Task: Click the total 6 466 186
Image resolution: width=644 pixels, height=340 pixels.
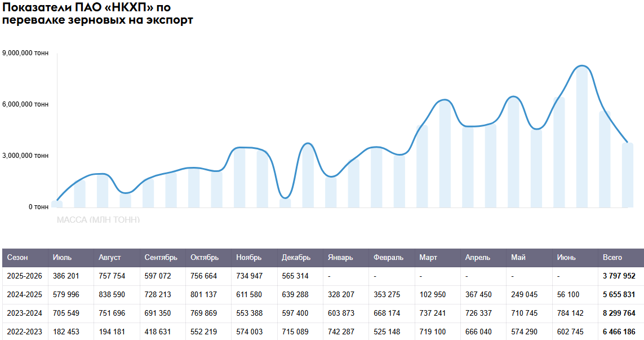Action: tap(619, 332)
